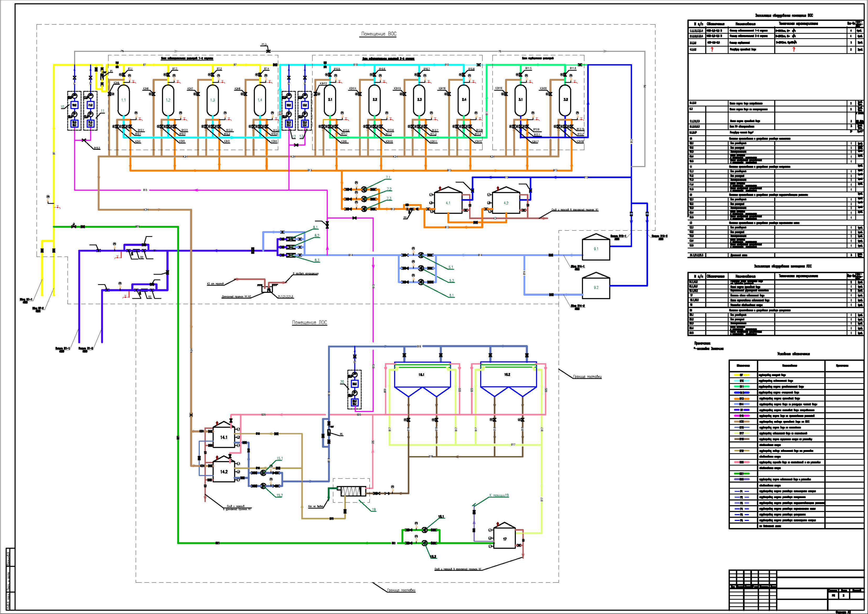Select filter vessel 1.2
The image size is (868, 614).
[168, 101]
